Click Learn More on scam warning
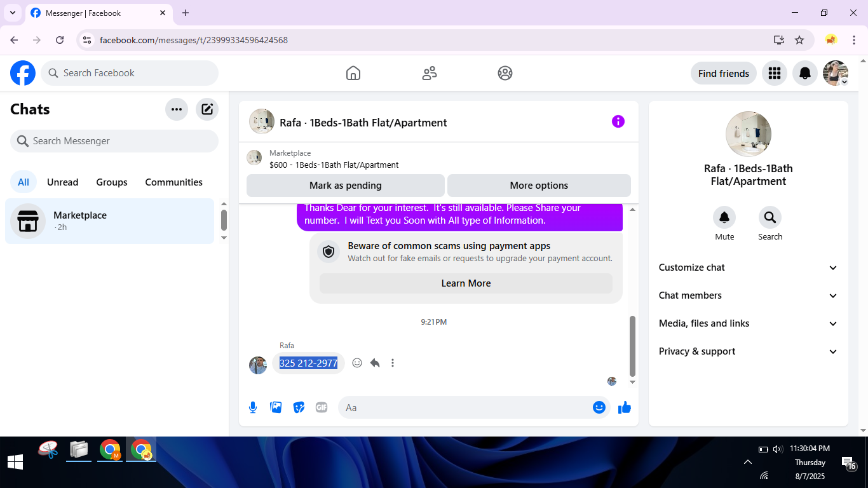 click(x=466, y=283)
